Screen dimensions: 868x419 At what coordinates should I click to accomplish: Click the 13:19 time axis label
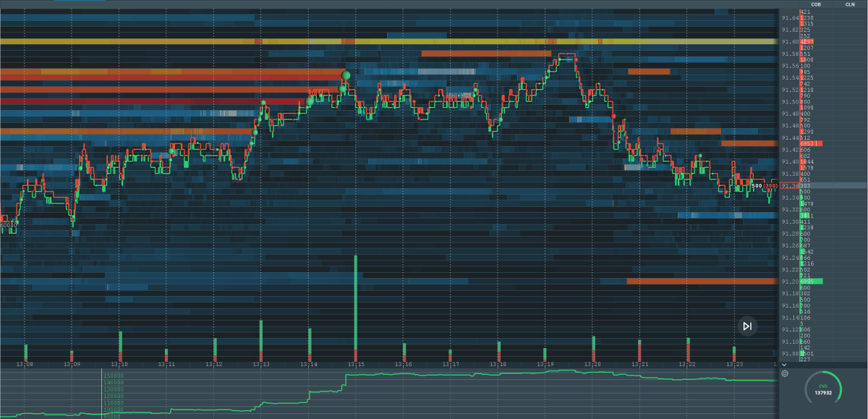click(x=545, y=365)
